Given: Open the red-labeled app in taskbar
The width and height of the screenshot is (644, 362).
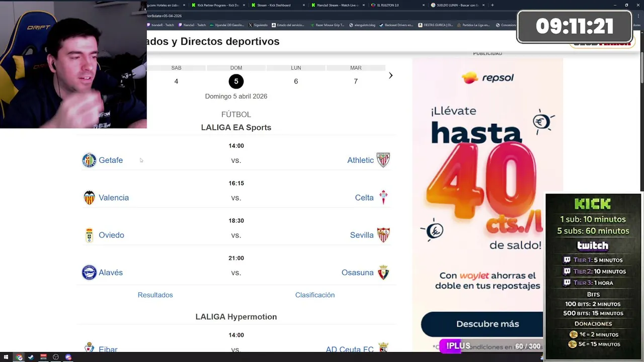Looking at the screenshot, I should point(43,357).
